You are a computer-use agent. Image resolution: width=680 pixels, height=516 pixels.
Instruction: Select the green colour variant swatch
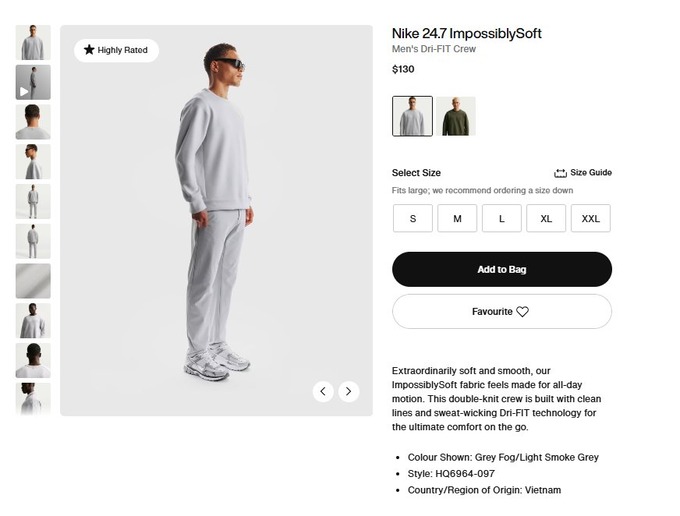pos(456,116)
